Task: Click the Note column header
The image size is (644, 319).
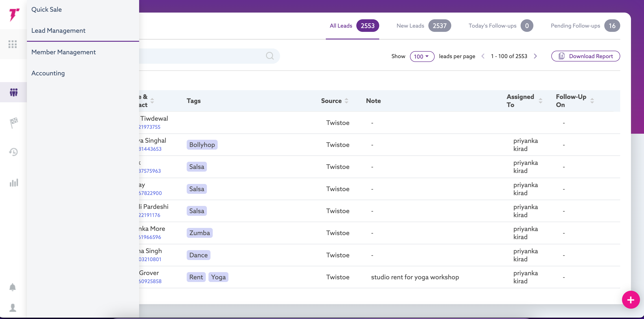Action: click(373, 101)
